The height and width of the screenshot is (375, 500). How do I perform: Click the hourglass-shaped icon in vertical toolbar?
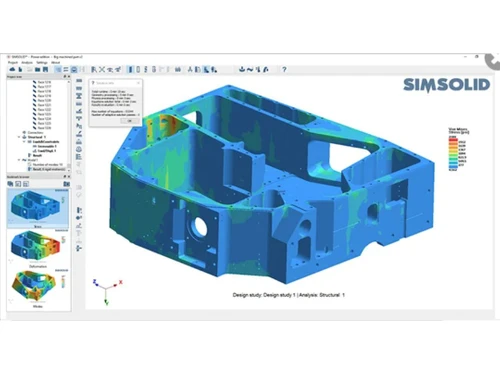[x=79, y=96]
